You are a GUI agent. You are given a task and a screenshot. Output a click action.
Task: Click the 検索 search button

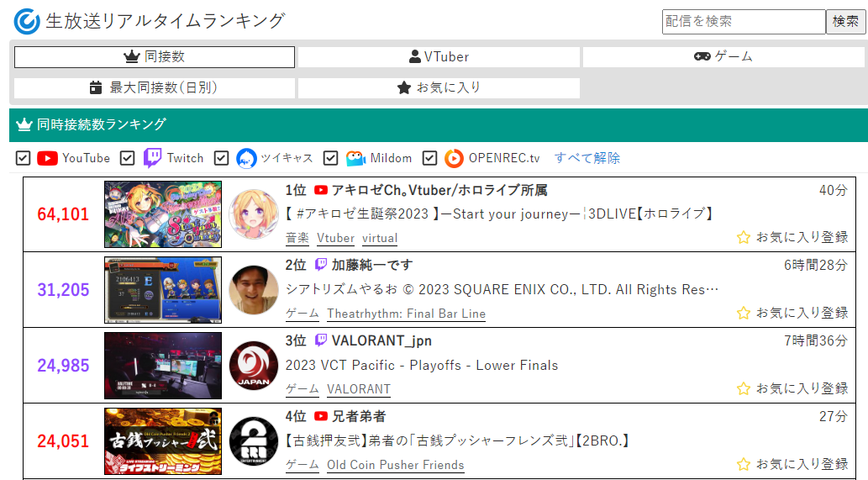tap(845, 22)
